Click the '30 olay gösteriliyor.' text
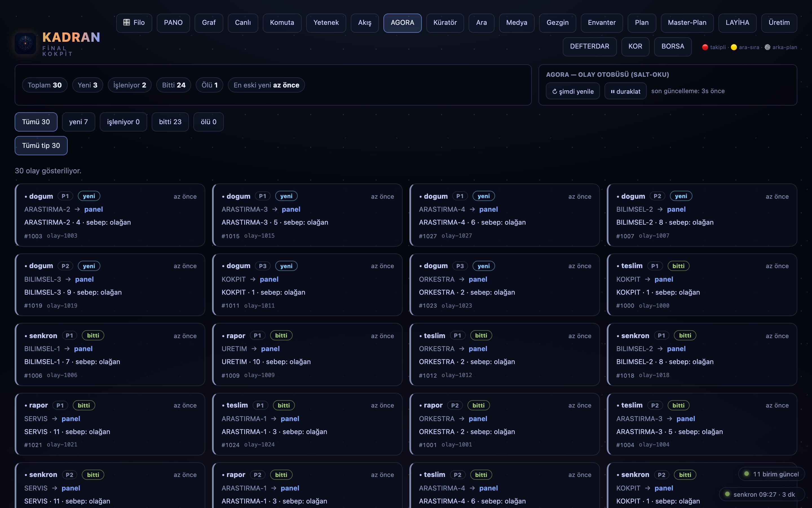Screen dimensions: 812x508 click(x=48, y=171)
